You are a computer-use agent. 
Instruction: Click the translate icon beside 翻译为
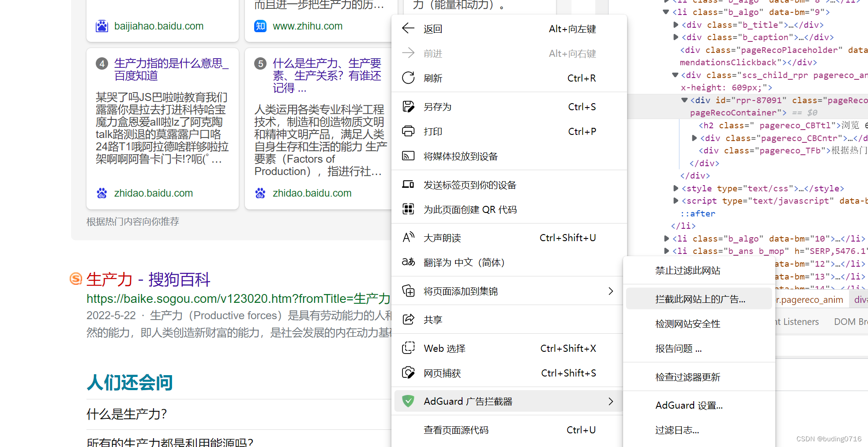pyautogui.click(x=408, y=262)
